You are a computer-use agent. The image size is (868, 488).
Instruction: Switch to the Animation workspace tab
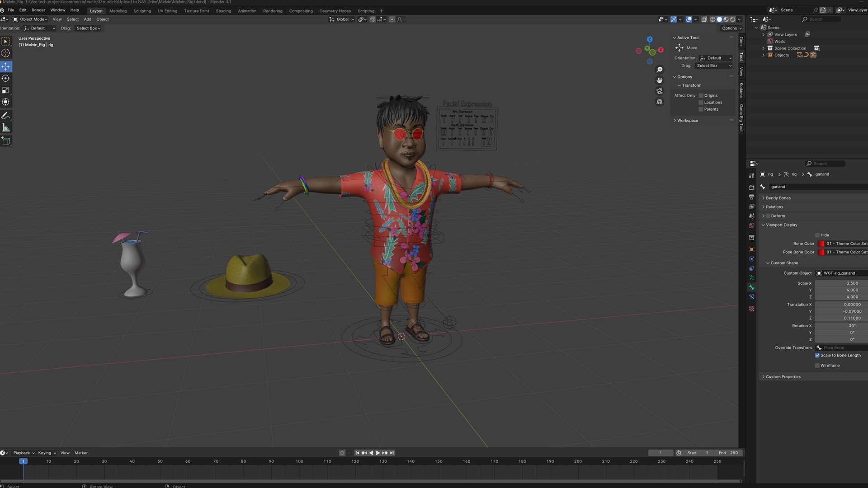click(x=247, y=11)
